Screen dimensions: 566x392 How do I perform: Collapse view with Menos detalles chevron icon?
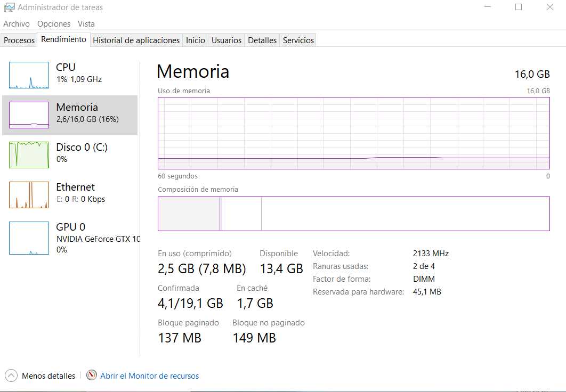point(11,375)
